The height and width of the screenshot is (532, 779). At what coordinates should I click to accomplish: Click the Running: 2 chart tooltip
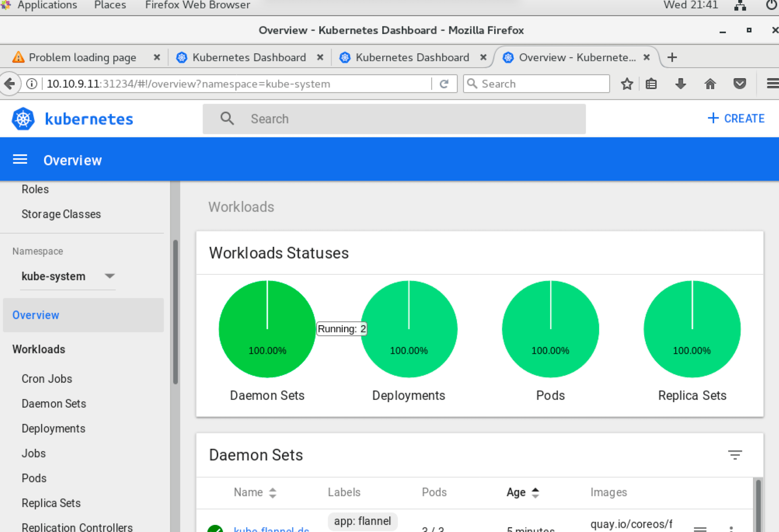[342, 329]
